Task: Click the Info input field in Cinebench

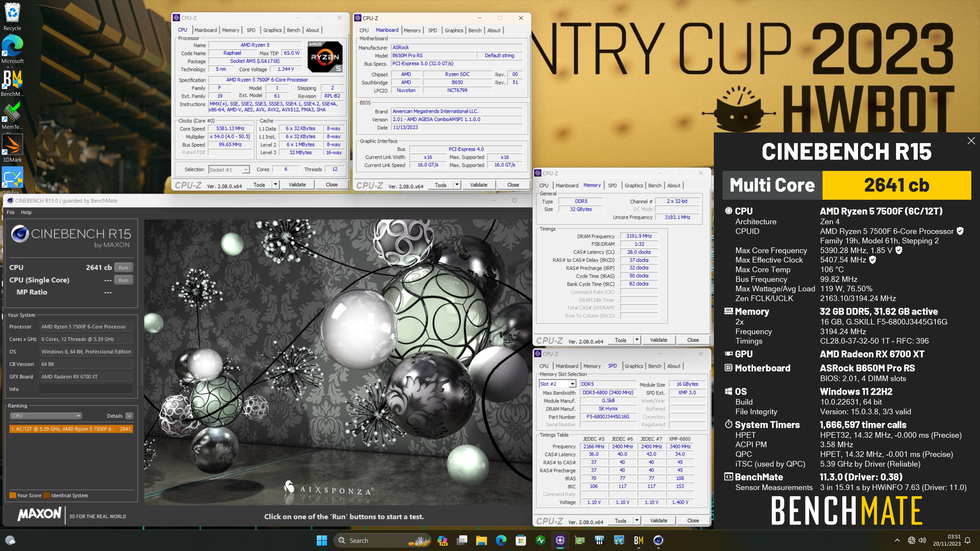Action: (x=86, y=389)
